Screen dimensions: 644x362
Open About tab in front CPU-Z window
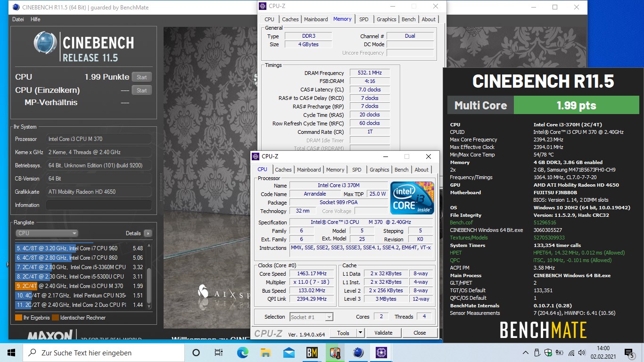(421, 170)
